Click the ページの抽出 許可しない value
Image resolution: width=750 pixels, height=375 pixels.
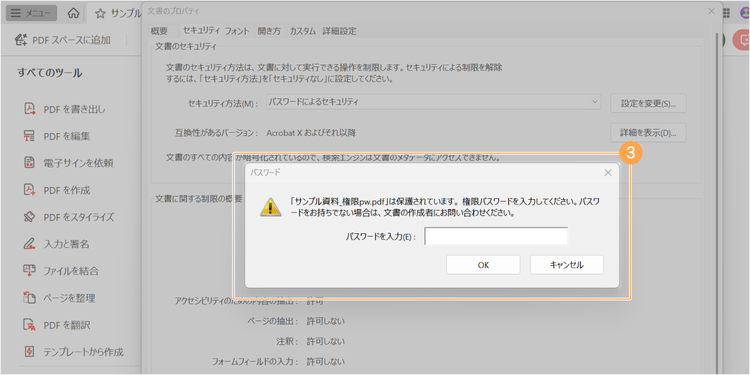click(x=325, y=320)
